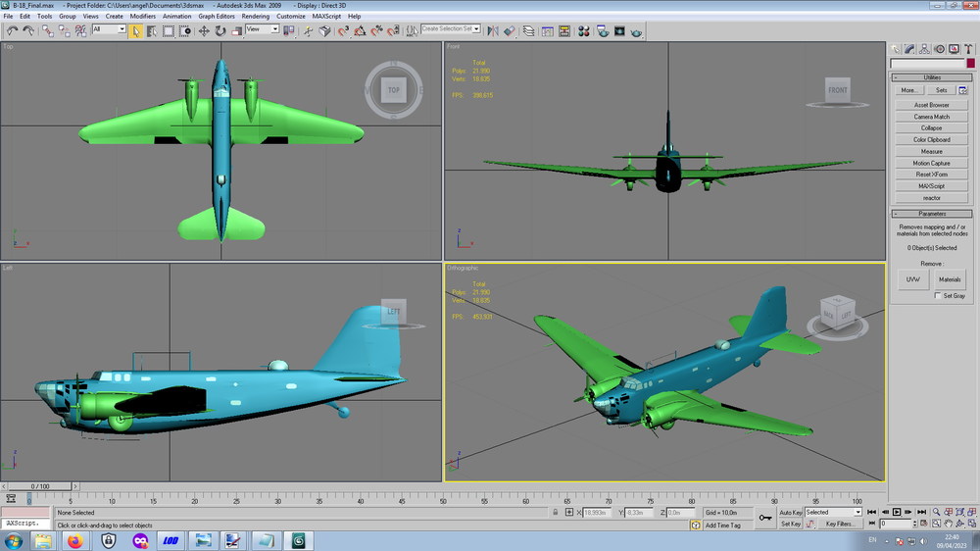
Task: Switch to the Create command panel tab
Action: point(896,49)
